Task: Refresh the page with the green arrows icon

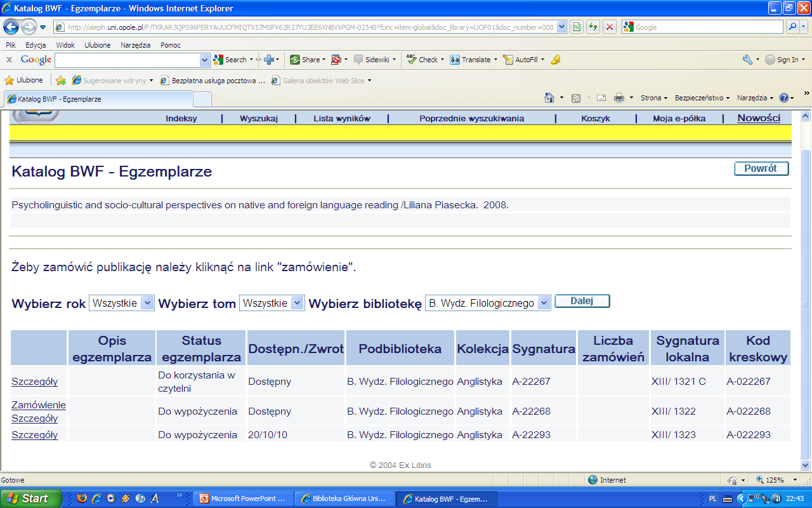Action: click(593, 27)
